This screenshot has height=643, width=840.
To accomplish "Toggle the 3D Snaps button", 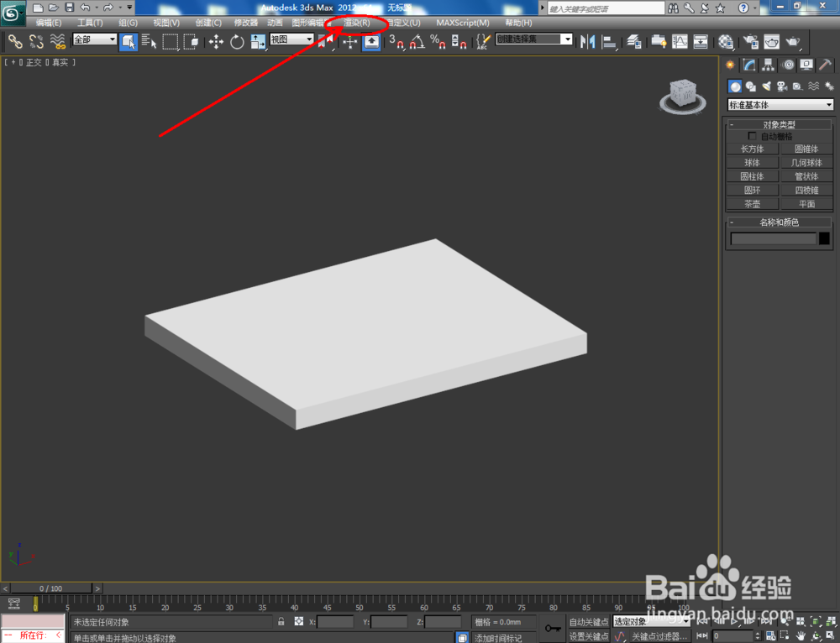I will point(396,41).
